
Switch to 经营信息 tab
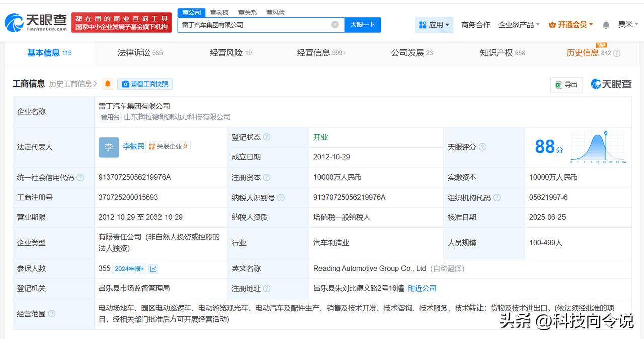click(321, 53)
